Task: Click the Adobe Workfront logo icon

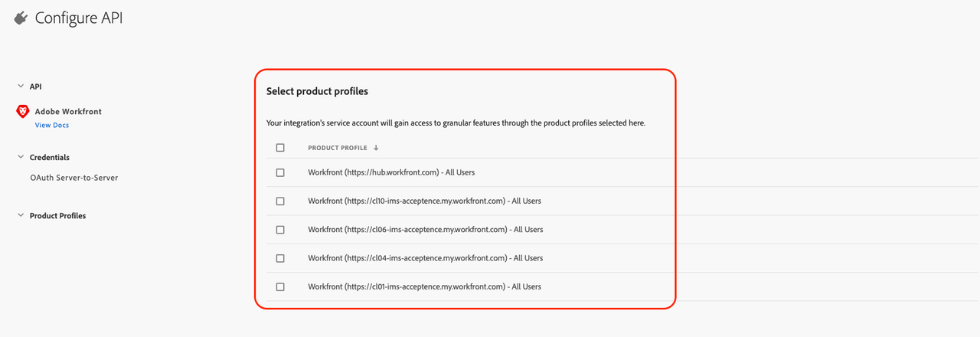Action: [x=22, y=112]
